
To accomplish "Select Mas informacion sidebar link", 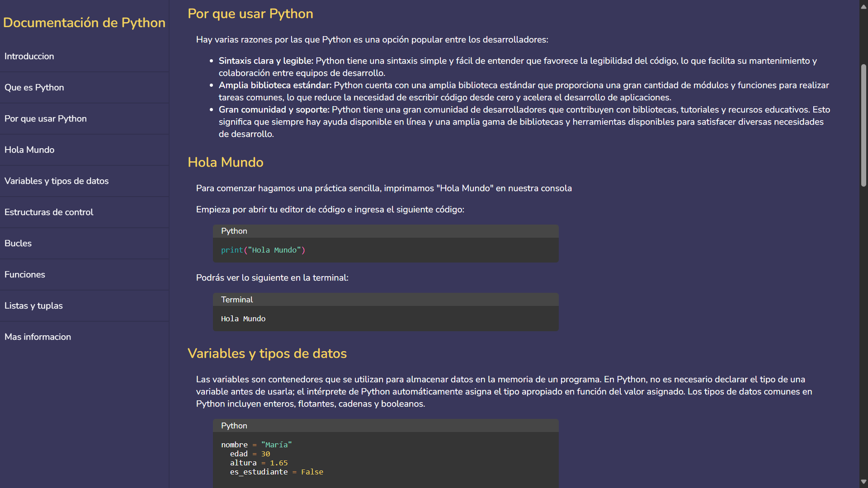I will 85,337.
